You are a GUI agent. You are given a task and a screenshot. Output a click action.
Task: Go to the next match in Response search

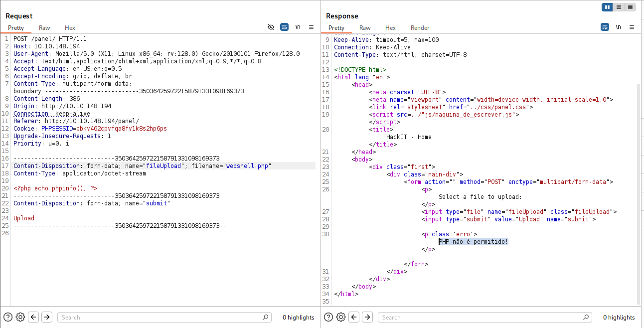click(x=367, y=317)
